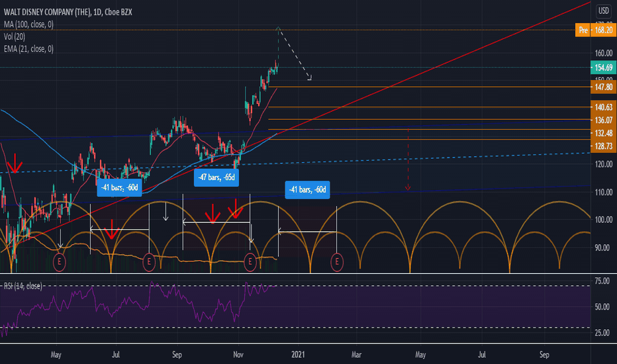Click the Pre market price label 168.20
Viewport: 617px width, 364px height.
(x=595, y=30)
